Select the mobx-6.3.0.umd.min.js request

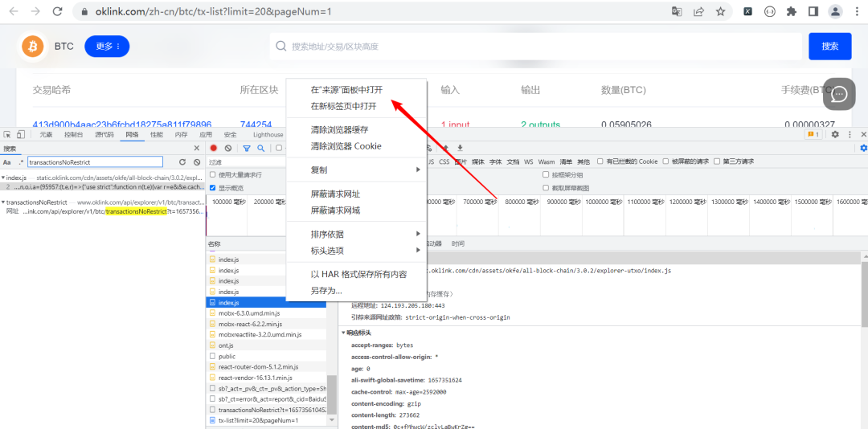pyautogui.click(x=268, y=313)
